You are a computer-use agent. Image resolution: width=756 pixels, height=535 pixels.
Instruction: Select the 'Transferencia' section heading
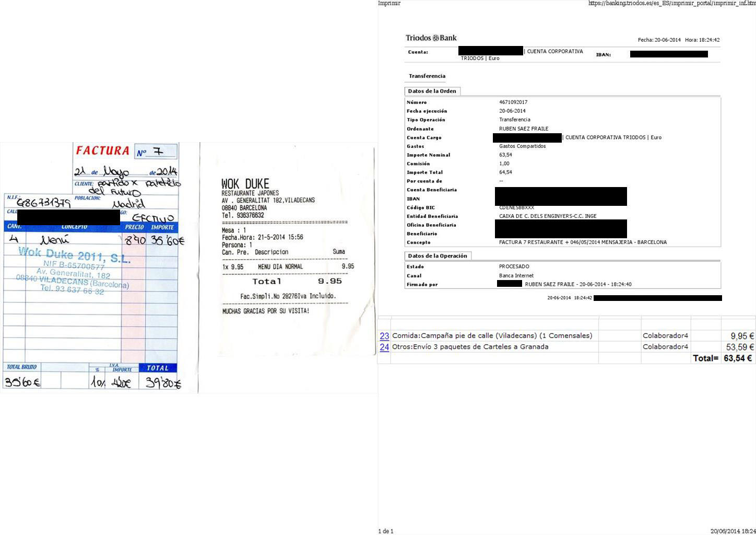(x=427, y=76)
